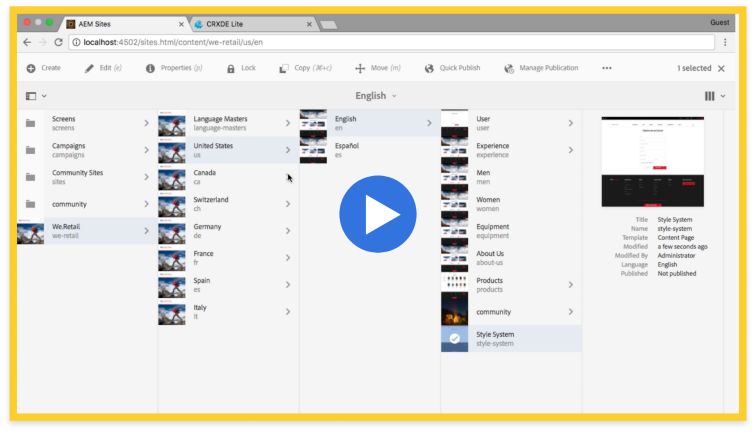Screen dimensions: 756x434
Task: Uncheck the Style System selection checkmark
Action: pyautogui.click(x=454, y=339)
